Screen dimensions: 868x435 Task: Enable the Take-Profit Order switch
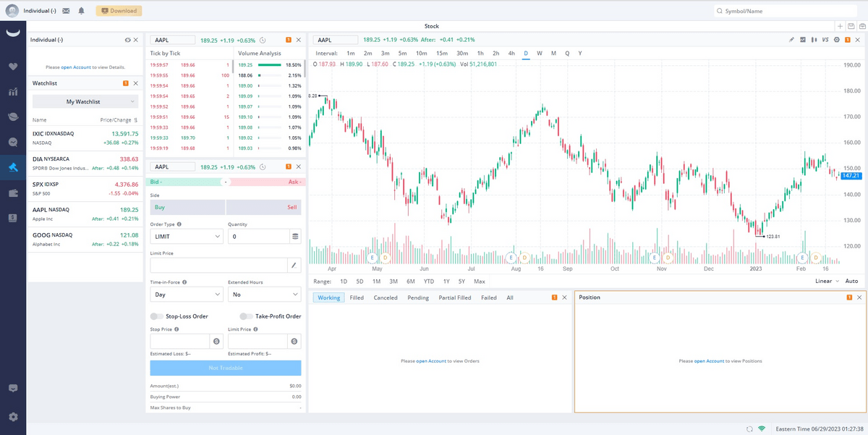tap(246, 316)
